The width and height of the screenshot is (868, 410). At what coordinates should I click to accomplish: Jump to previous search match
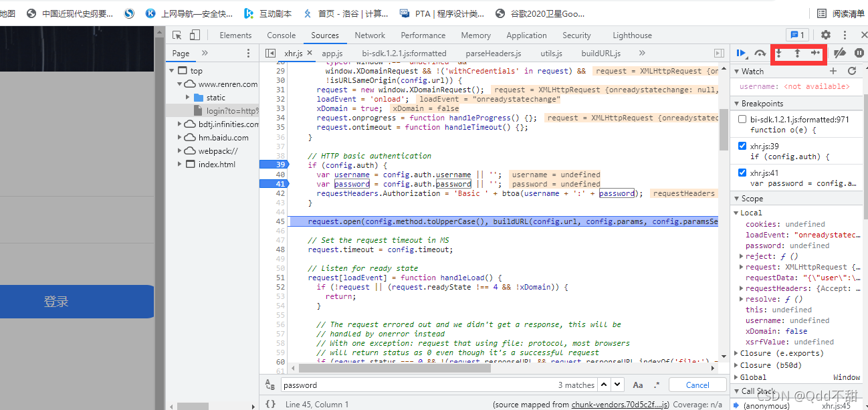click(x=604, y=385)
